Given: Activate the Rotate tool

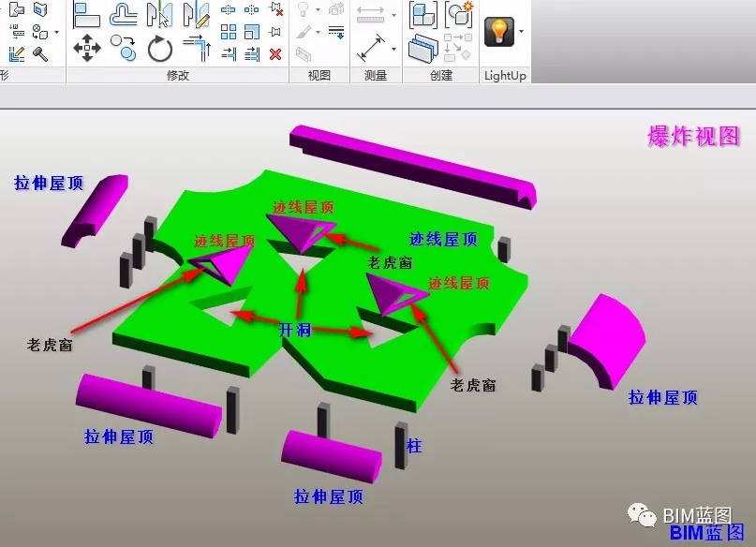Looking at the screenshot, I should click(x=160, y=49).
